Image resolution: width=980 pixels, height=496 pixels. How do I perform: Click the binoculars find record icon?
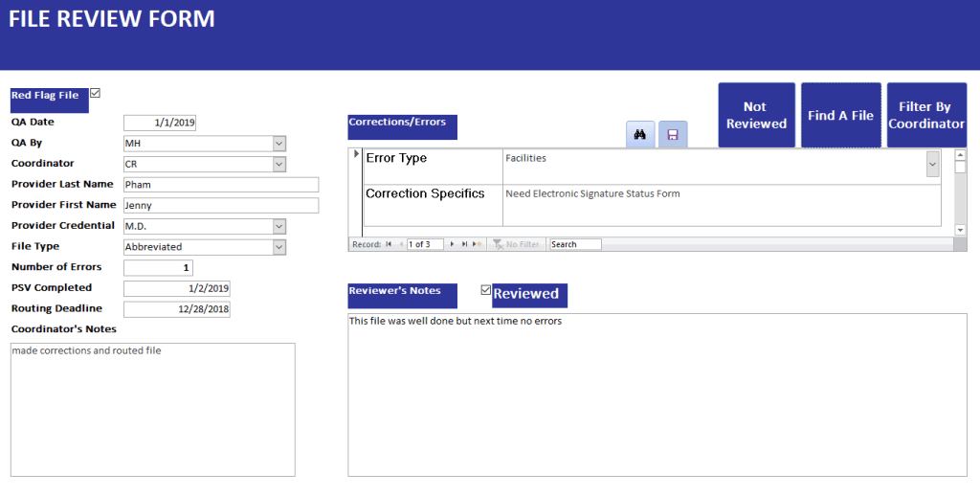640,135
